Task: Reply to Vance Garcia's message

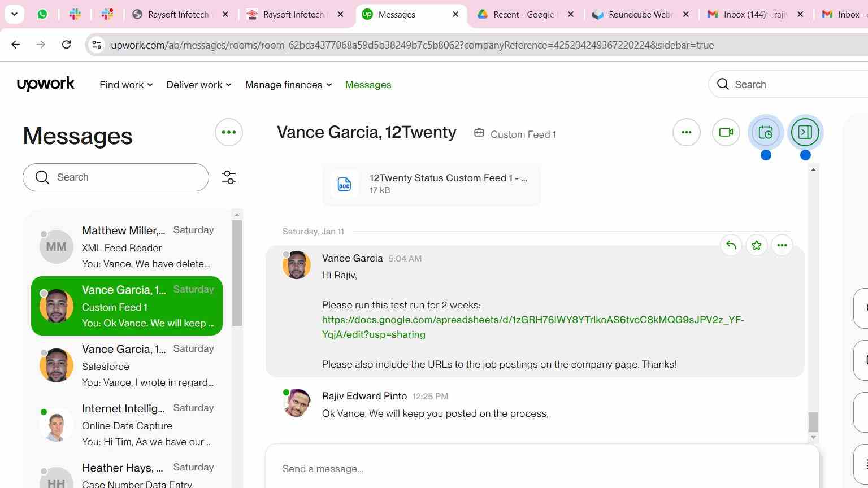Action: click(x=731, y=245)
